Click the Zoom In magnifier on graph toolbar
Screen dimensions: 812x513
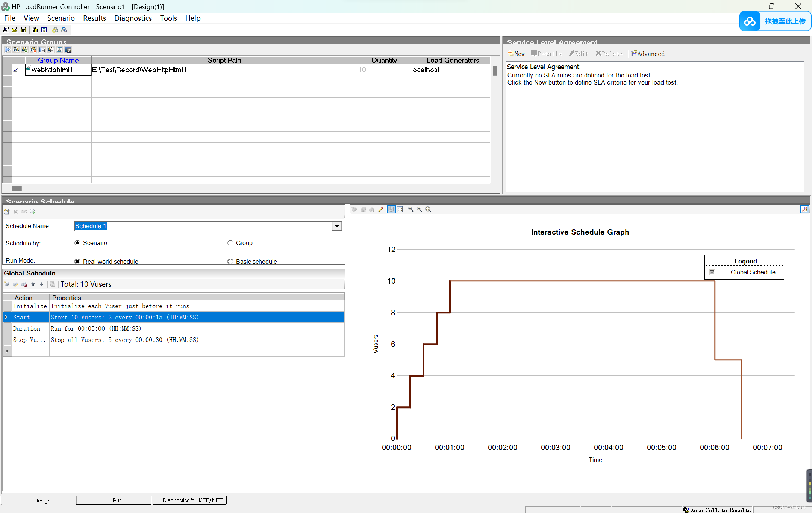(x=411, y=210)
